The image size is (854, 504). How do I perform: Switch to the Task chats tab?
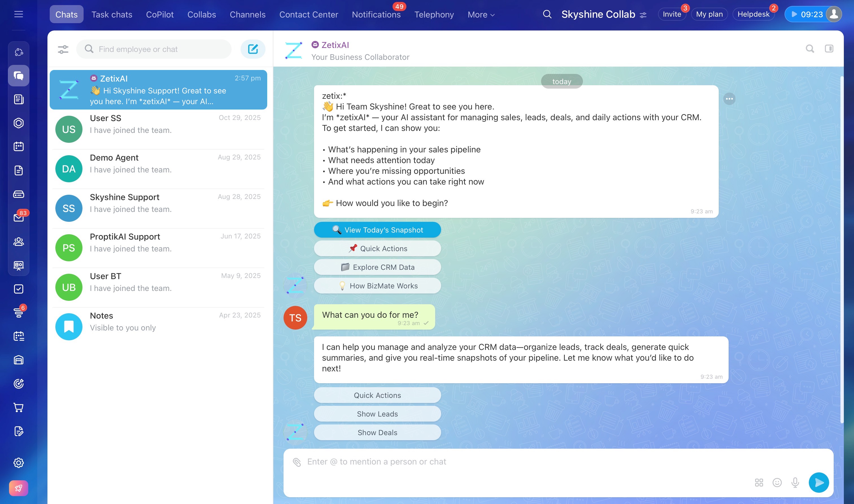pyautogui.click(x=112, y=15)
